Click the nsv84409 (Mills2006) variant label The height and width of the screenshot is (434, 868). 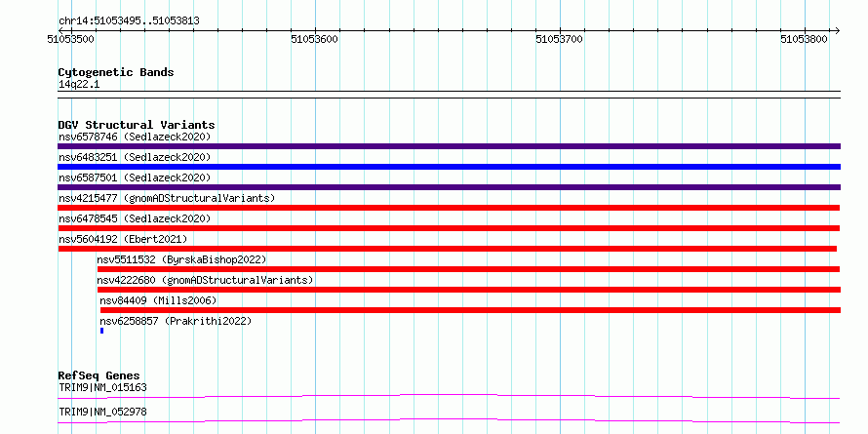158,300
